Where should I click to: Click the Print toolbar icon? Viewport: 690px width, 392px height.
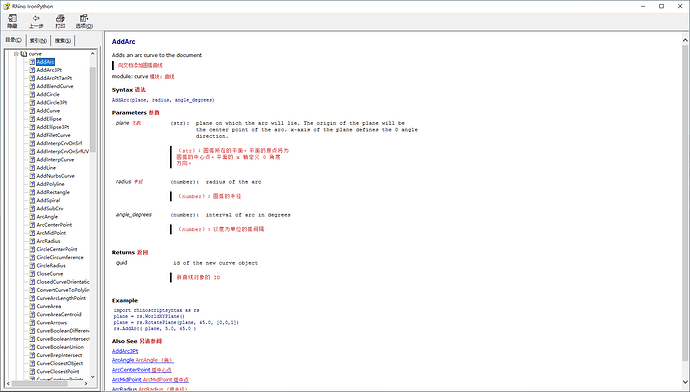click(60, 18)
